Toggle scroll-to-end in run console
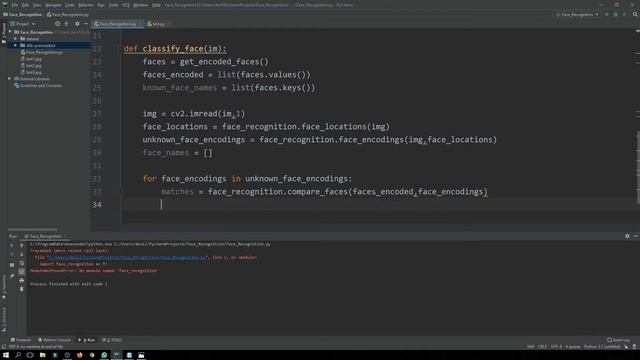Screen dimensions: 640x360 click(x=22, y=271)
